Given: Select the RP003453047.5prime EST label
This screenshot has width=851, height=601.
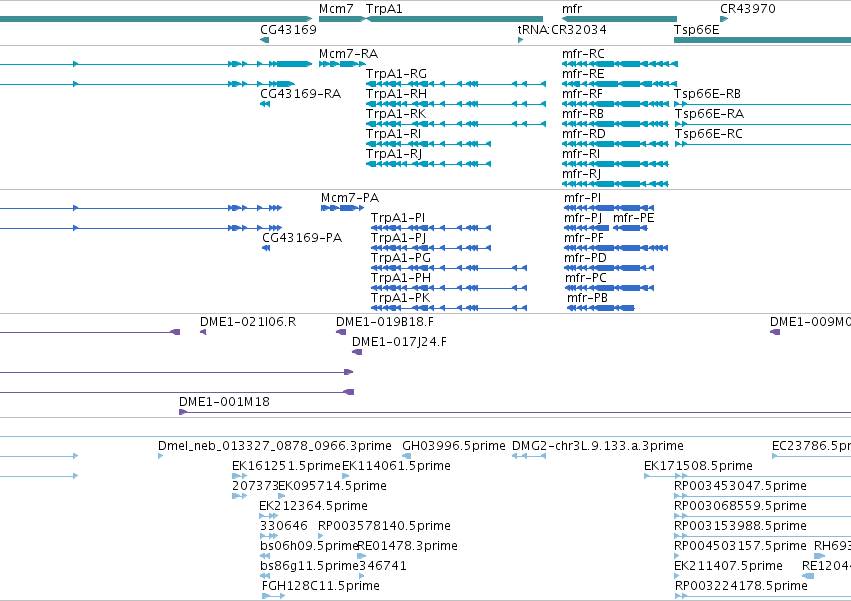Looking at the screenshot, I should pyautogui.click(x=740, y=486).
